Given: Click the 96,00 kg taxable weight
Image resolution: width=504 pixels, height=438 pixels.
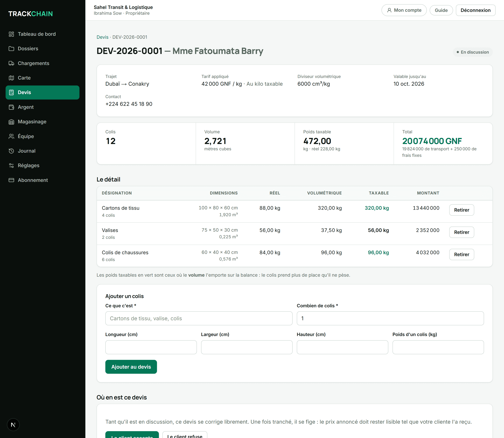Looking at the screenshot, I should (378, 252).
